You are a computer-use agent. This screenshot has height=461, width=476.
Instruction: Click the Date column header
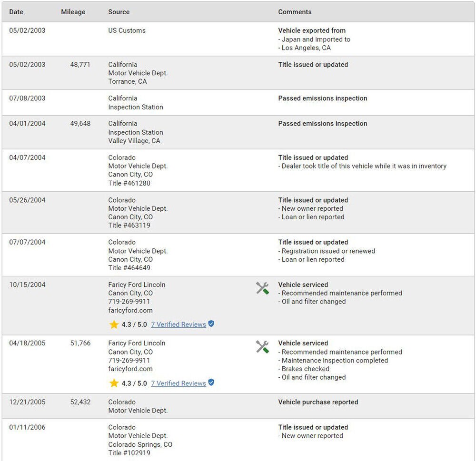(x=16, y=12)
